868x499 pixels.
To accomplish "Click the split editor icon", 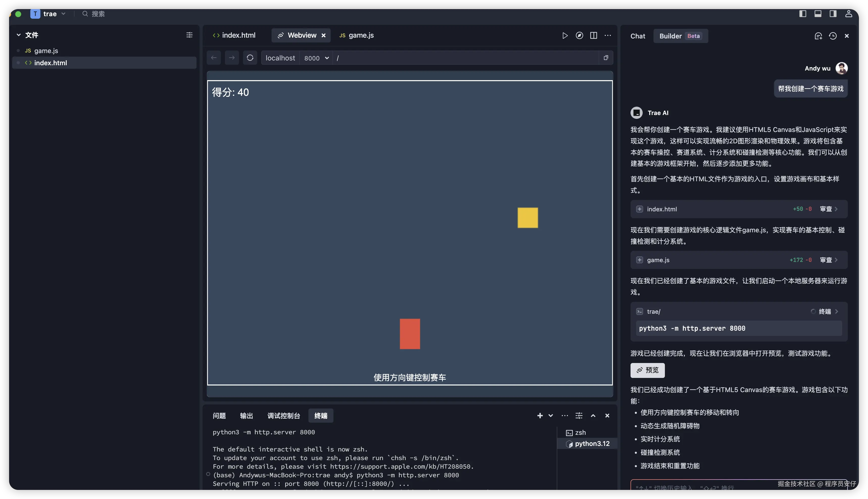I will pyautogui.click(x=594, y=36).
